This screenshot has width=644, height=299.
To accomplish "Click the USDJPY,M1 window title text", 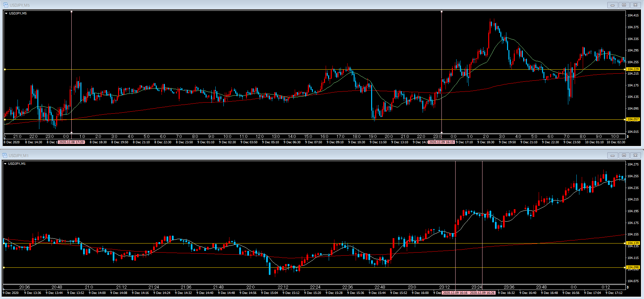I will coord(19,155).
